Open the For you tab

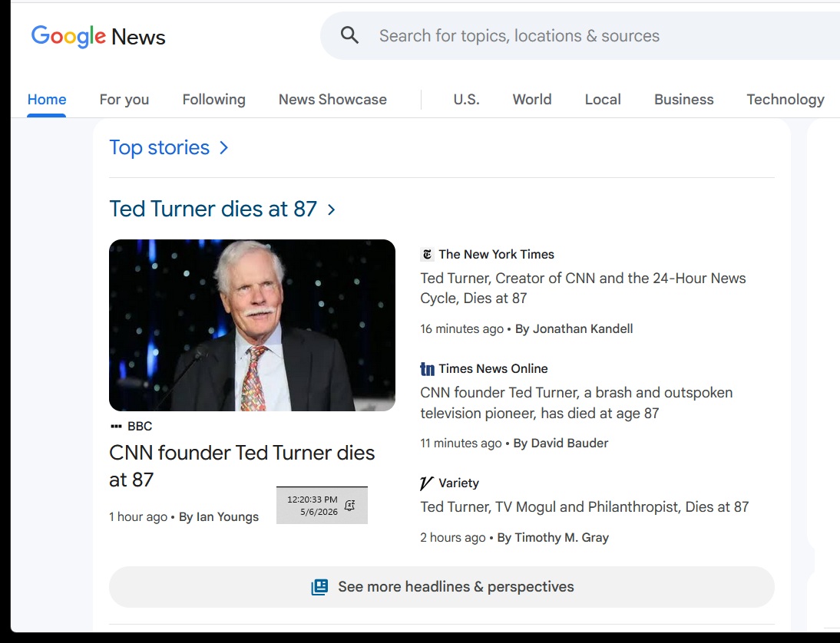(124, 100)
